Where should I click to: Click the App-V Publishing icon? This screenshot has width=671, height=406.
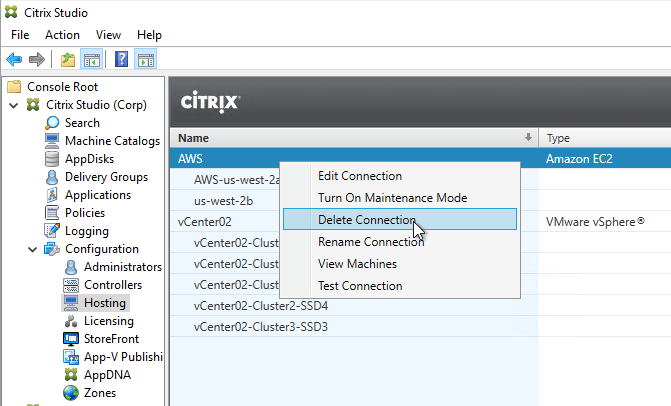click(71, 357)
